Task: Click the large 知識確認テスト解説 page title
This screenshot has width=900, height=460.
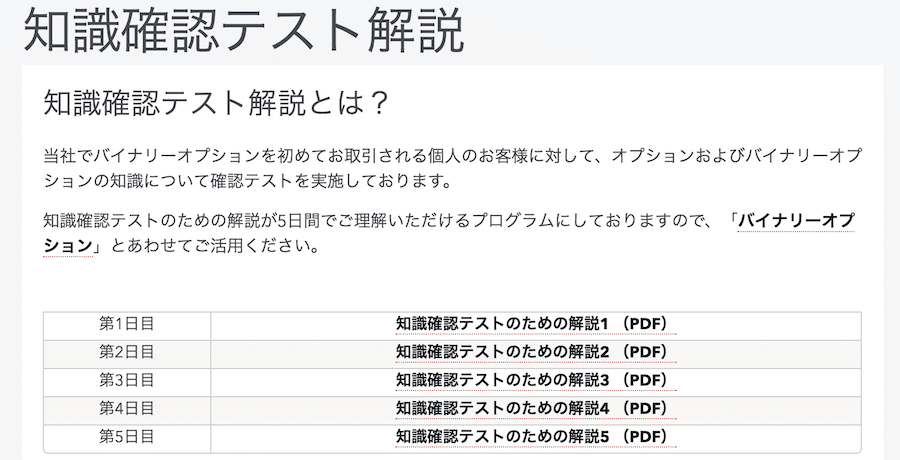Action: point(244,30)
